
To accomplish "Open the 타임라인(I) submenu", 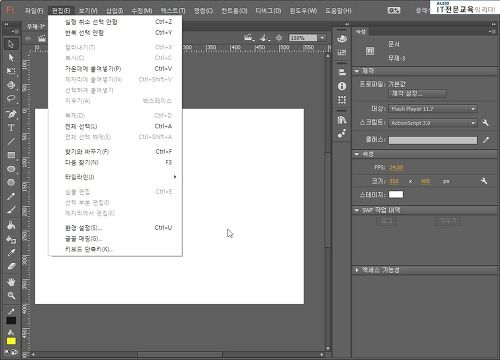I will point(115,177).
